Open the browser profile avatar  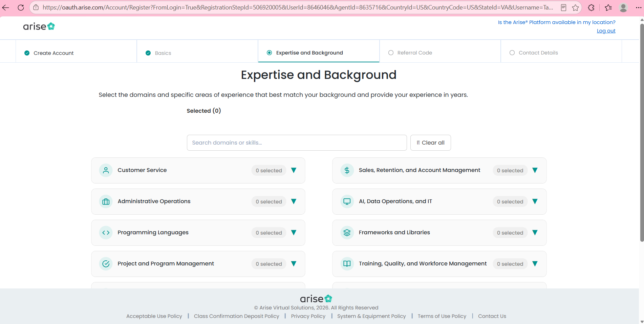(623, 7)
